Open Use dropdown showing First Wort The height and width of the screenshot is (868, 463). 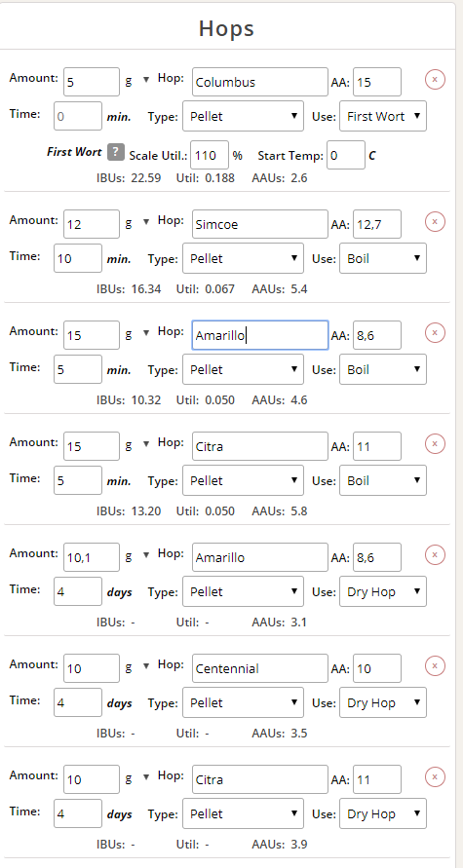tap(383, 116)
